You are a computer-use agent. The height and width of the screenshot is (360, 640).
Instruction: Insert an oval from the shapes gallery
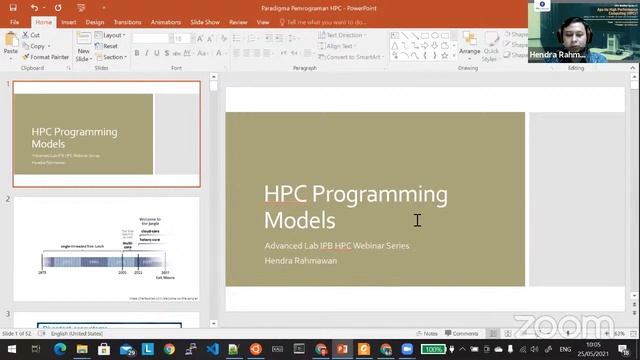tap(435, 36)
